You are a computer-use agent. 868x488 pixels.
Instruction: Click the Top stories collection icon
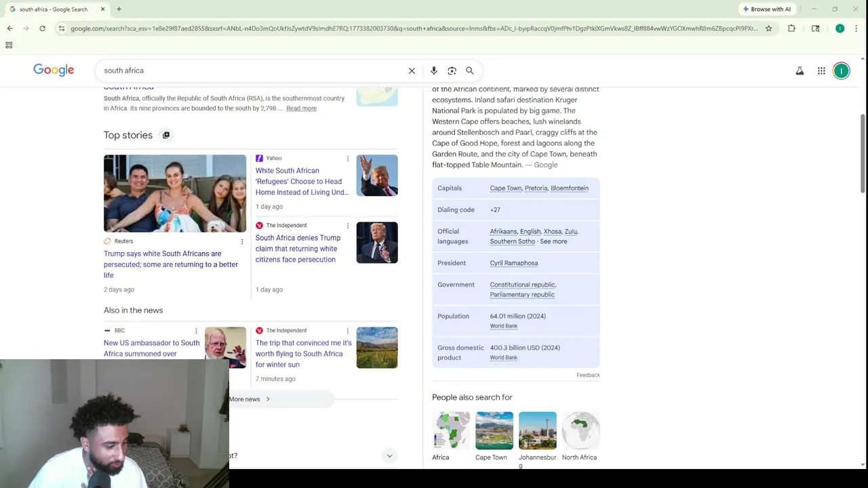coord(166,135)
